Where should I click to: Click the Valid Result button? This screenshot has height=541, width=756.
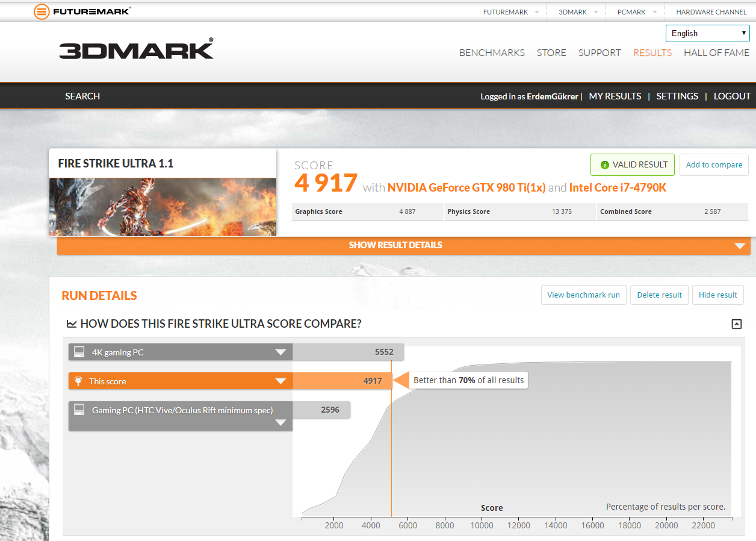[633, 164]
